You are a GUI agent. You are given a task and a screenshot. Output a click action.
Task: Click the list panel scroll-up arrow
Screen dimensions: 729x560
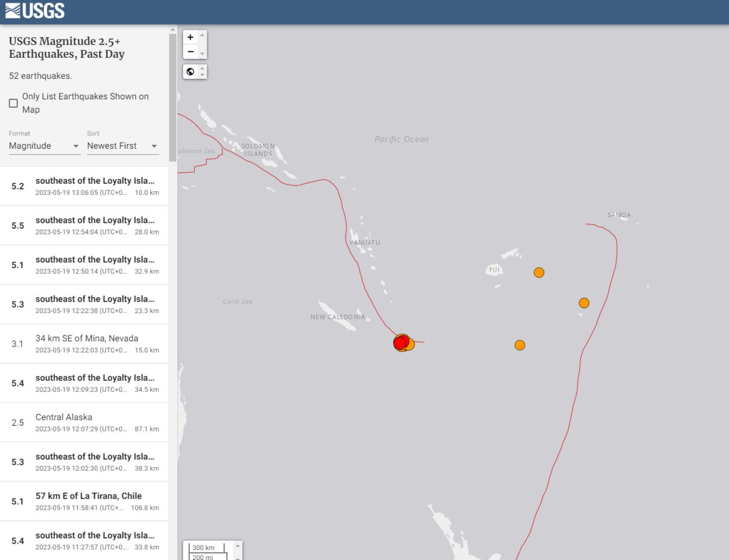pos(173,29)
